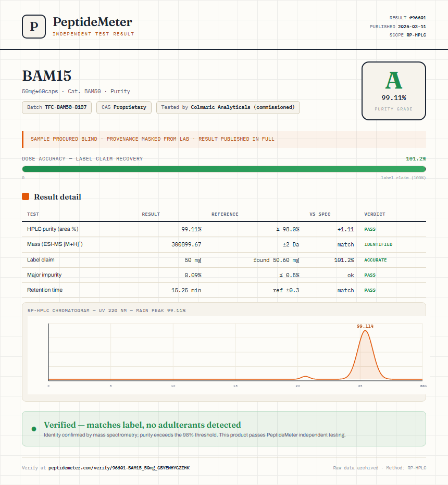Click the 101.2% dose accuracy value
Screen dimensions: 448x485
tap(416, 159)
